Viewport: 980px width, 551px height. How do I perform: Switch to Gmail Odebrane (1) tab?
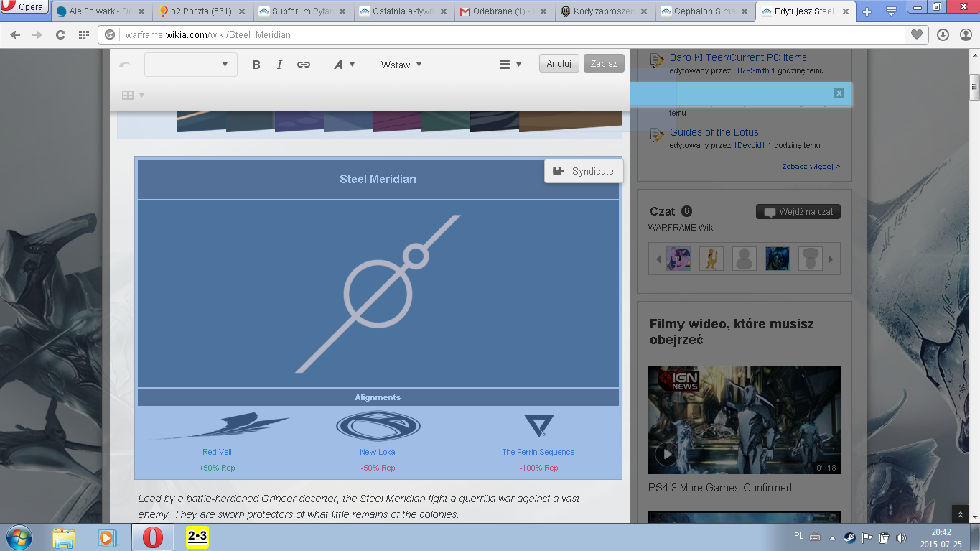[503, 11]
